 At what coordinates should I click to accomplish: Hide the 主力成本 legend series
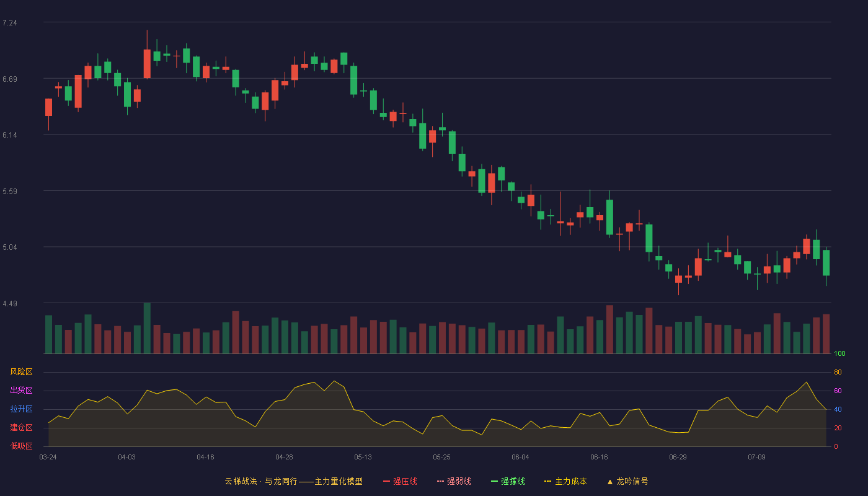coord(565,481)
